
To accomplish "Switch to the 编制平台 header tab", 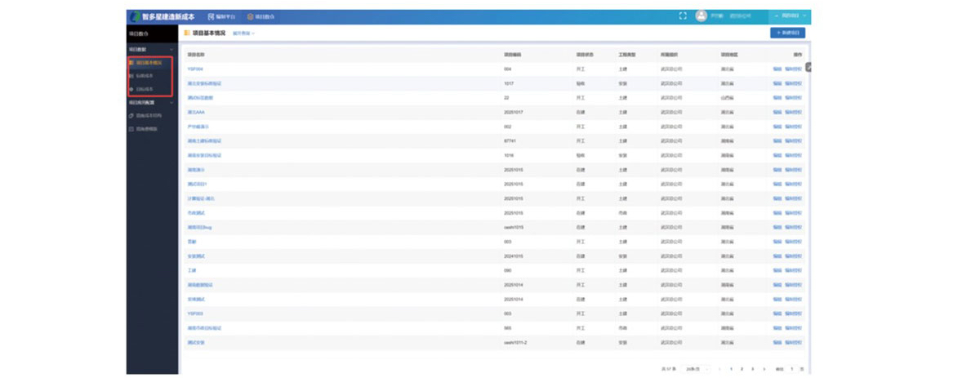I will [222, 16].
